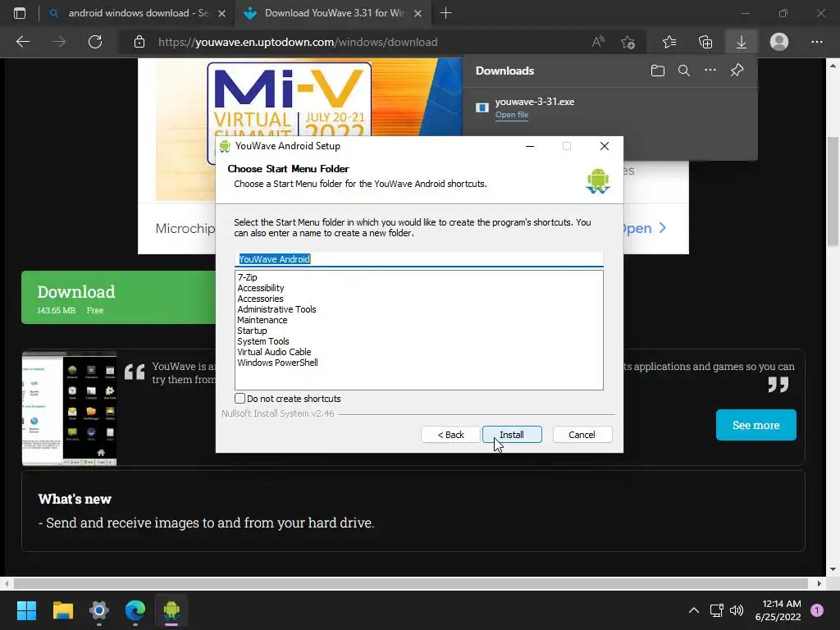
Task: Open Edge Settings and more menu
Action: (x=816, y=42)
